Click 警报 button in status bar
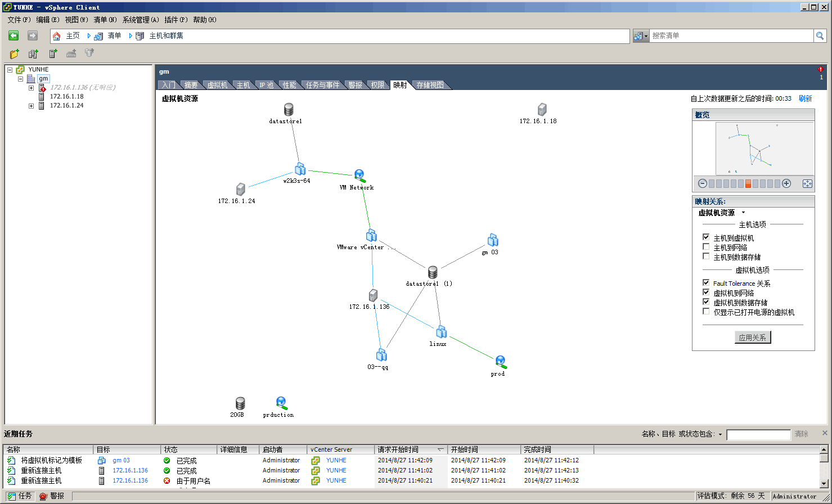The width and height of the screenshot is (832, 504). coord(52,496)
